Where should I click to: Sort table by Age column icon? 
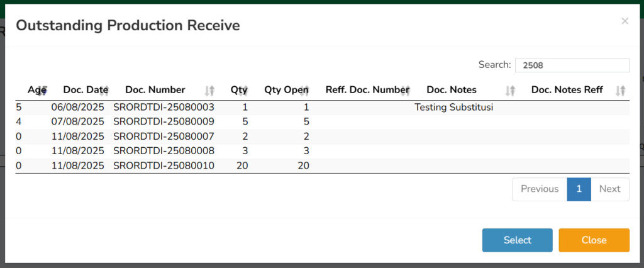tap(43, 91)
